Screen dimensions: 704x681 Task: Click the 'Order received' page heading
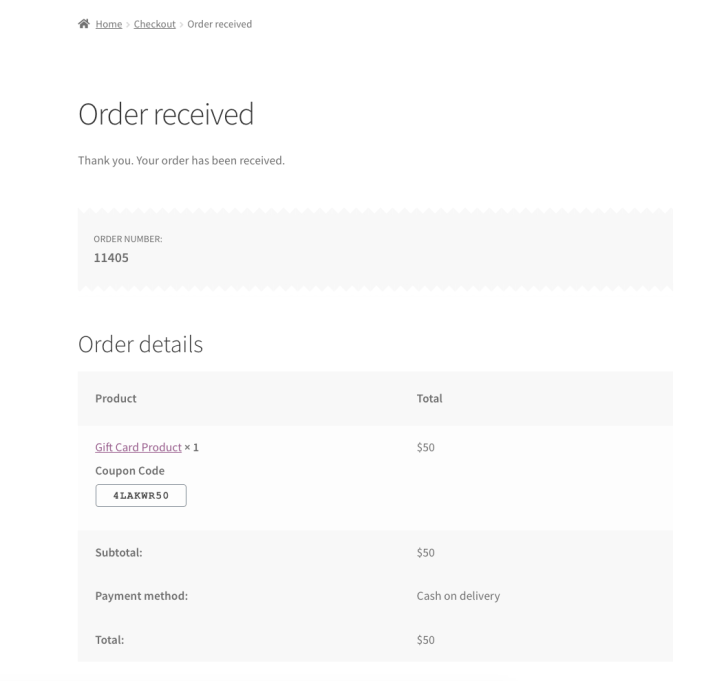166,115
